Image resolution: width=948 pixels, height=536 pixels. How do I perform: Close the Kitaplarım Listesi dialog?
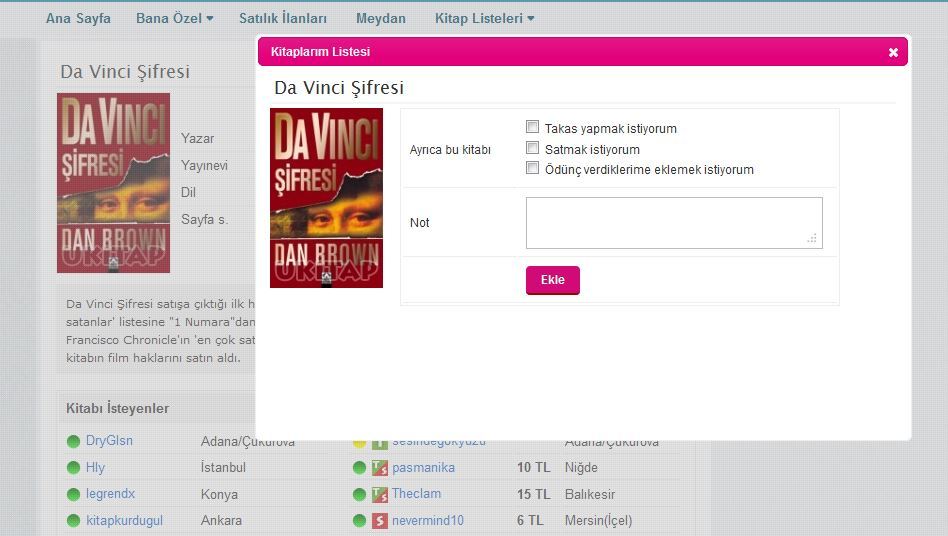pyautogui.click(x=893, y=52)
